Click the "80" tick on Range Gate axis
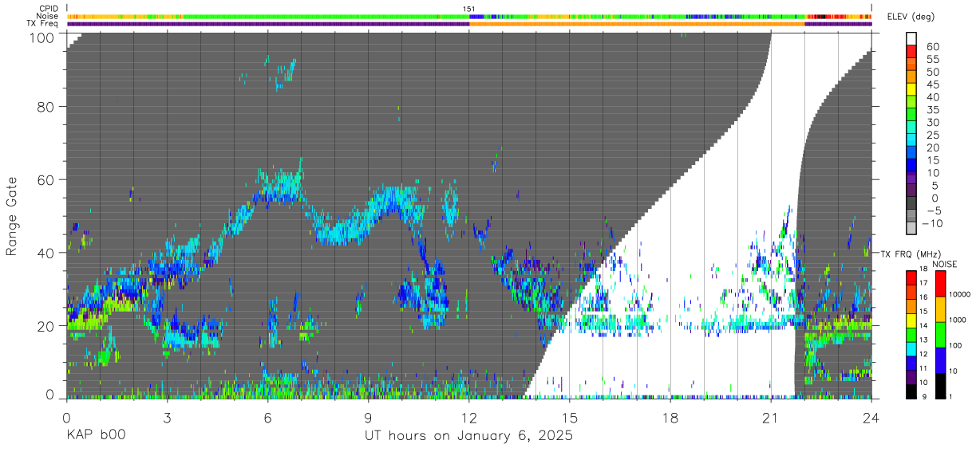This screenshot has height=452, width=980. click(47, 107)
